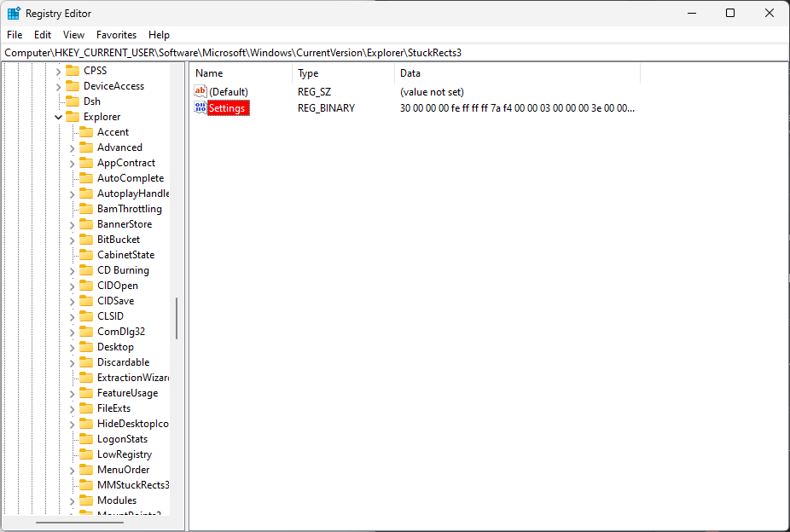Click the tree pane vertical scrollbar thumb

[x=177, y=318]
